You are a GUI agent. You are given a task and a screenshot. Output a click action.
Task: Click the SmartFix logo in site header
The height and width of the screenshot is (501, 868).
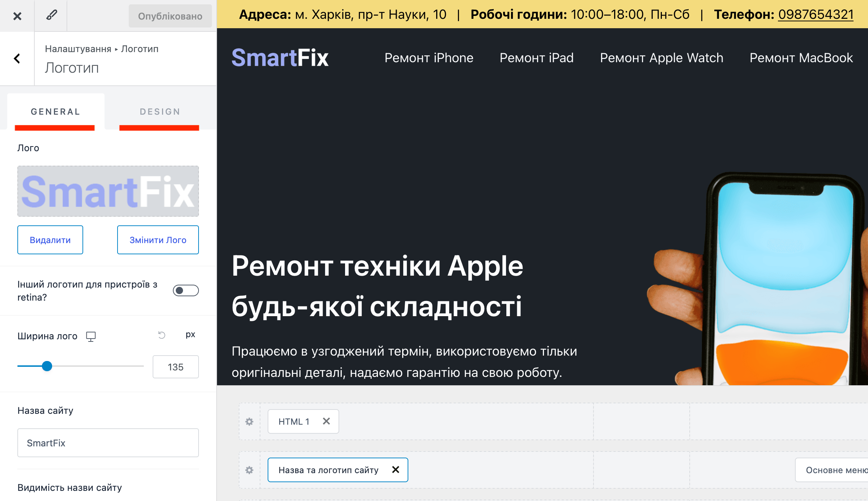[280, 58]
